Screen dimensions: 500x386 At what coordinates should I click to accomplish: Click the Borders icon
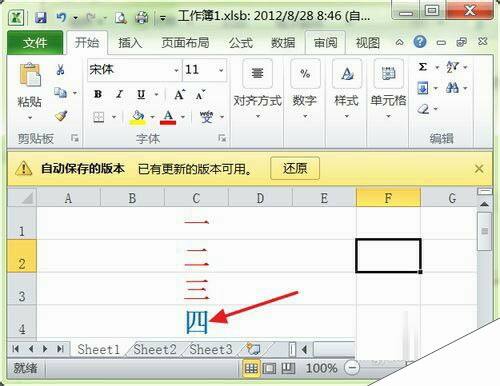99,117
